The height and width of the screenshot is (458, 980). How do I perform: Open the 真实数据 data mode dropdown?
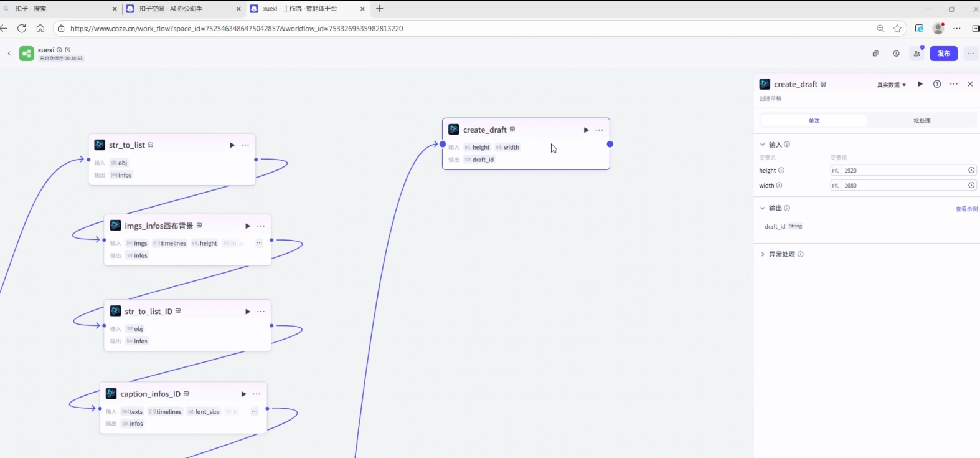pyautogui.click(x=892, y=85)
